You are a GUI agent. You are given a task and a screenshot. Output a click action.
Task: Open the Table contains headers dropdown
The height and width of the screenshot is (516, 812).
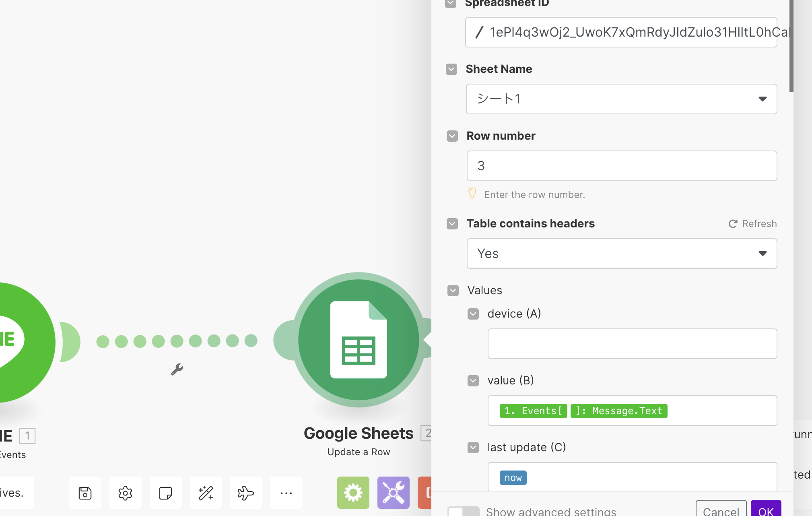(621, 254)
